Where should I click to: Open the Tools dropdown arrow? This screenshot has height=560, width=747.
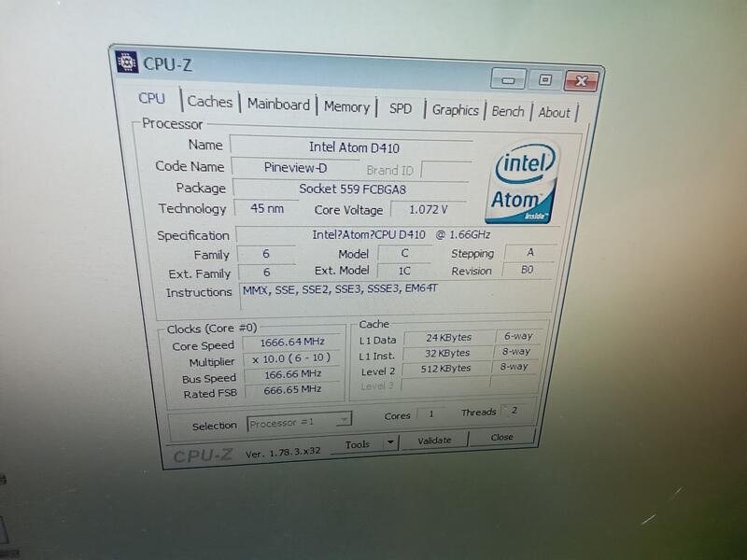391,443
